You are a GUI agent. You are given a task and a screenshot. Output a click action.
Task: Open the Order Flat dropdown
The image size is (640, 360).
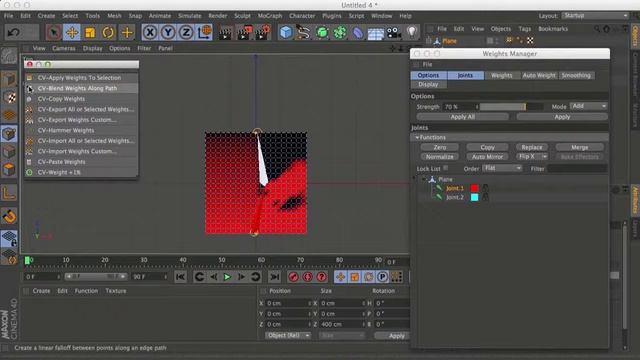[x=502, y=168]
